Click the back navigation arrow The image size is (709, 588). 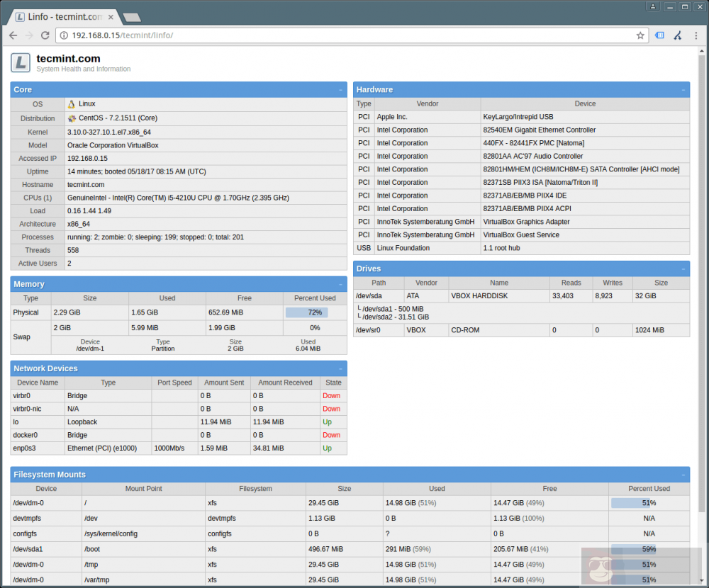click(13, 34)
